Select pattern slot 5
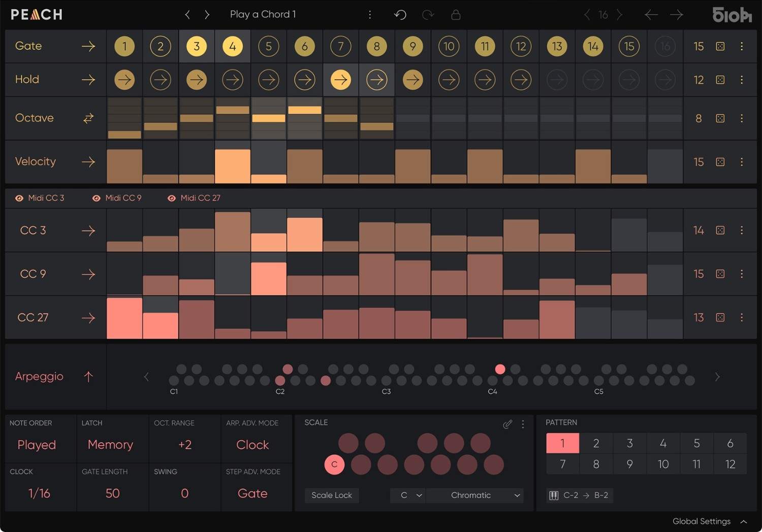The height and width of the screenshot is (532, 762). [x=696, y=443]
